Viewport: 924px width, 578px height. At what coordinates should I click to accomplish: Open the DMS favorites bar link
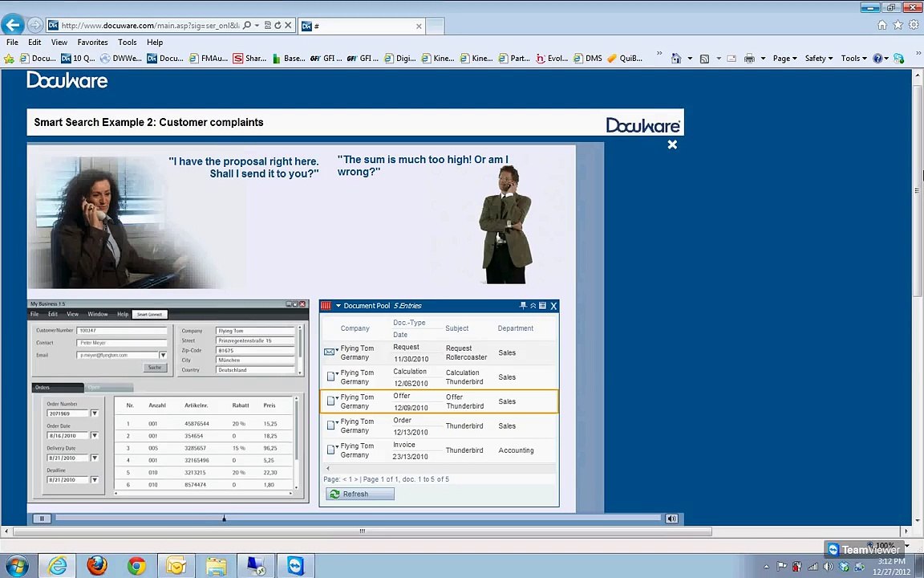(x=588, y=59)
